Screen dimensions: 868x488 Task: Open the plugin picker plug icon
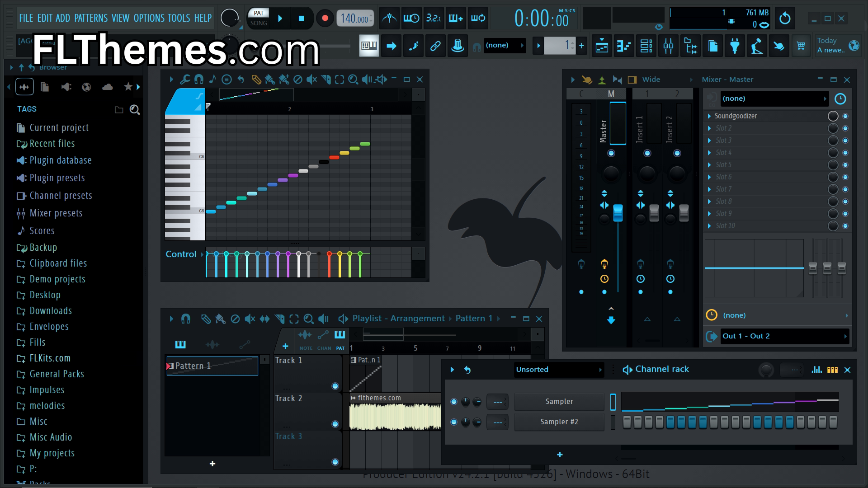pyautogui.click(x=735, y=46)
